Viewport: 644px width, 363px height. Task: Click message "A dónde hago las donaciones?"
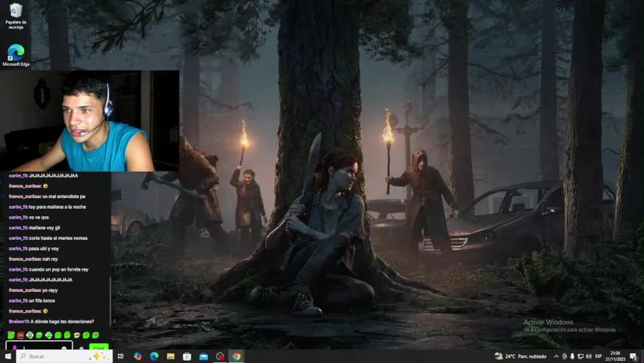click(62, 322)
